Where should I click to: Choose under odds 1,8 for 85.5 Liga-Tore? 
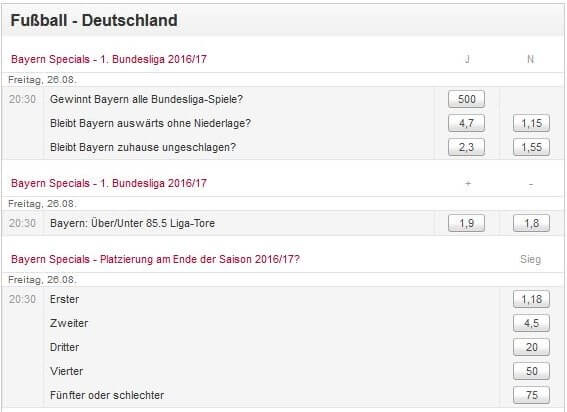click(531, 223)
